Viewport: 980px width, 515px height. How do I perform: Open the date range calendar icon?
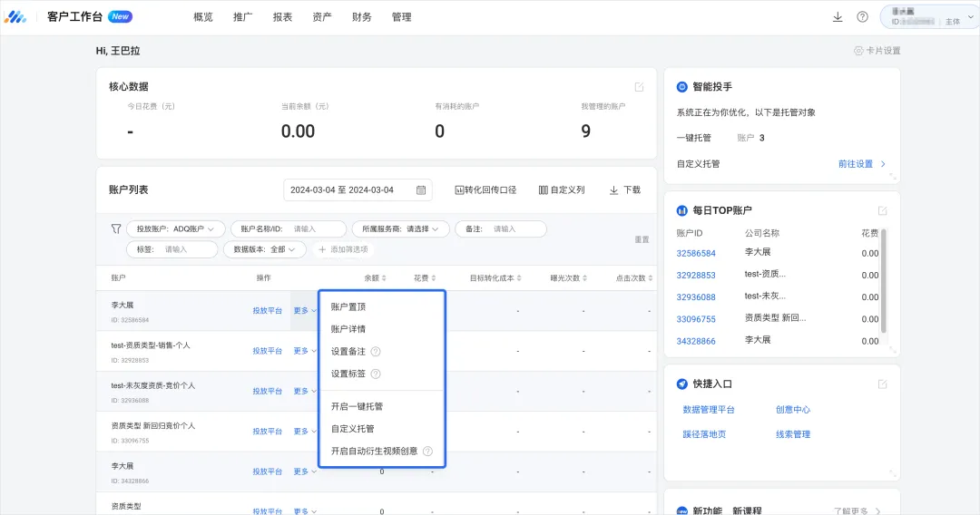421,189
